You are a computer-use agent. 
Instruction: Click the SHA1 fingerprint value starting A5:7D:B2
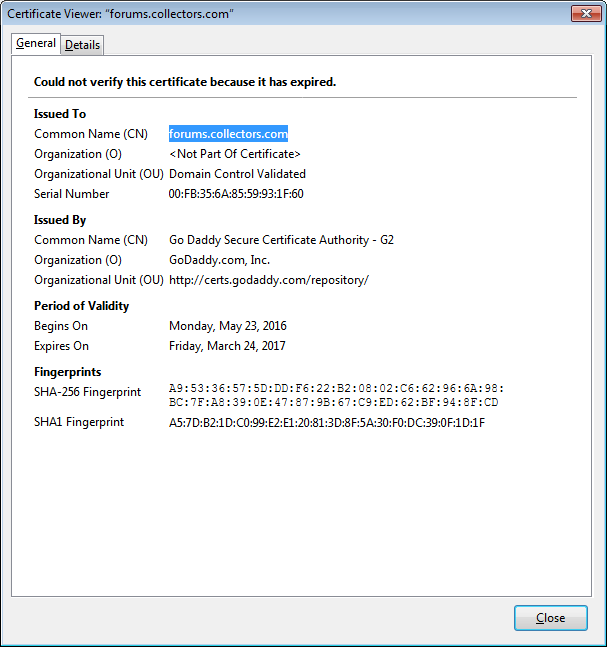[x=327, y=423]
